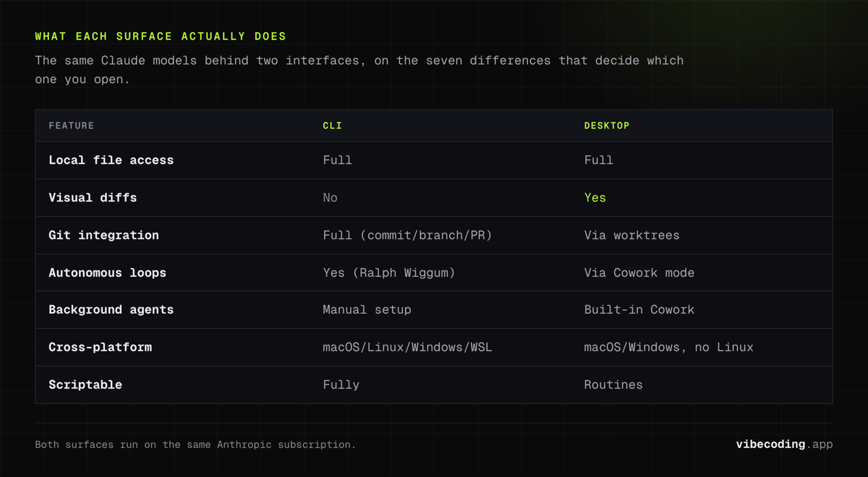The image size is (868, 477).
Task: Select CLI 'Full' in Local file access row
Action: pos(337,160)
